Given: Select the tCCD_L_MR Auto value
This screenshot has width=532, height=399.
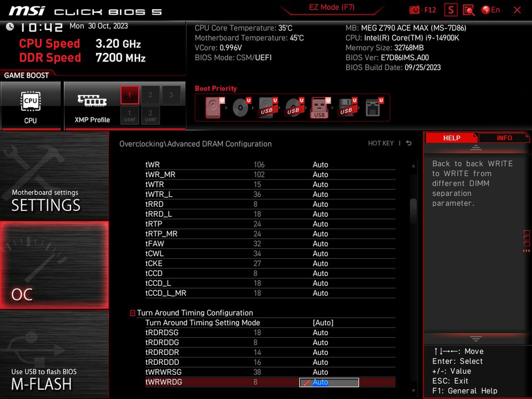Looking at the screenshot, I should (320, 293).
